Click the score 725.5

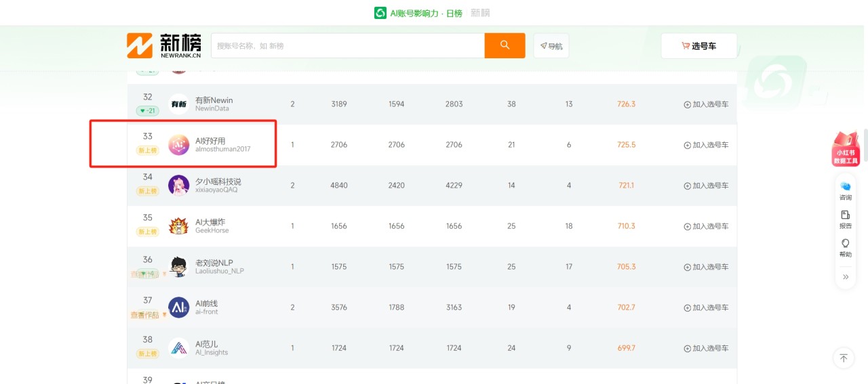626,145
